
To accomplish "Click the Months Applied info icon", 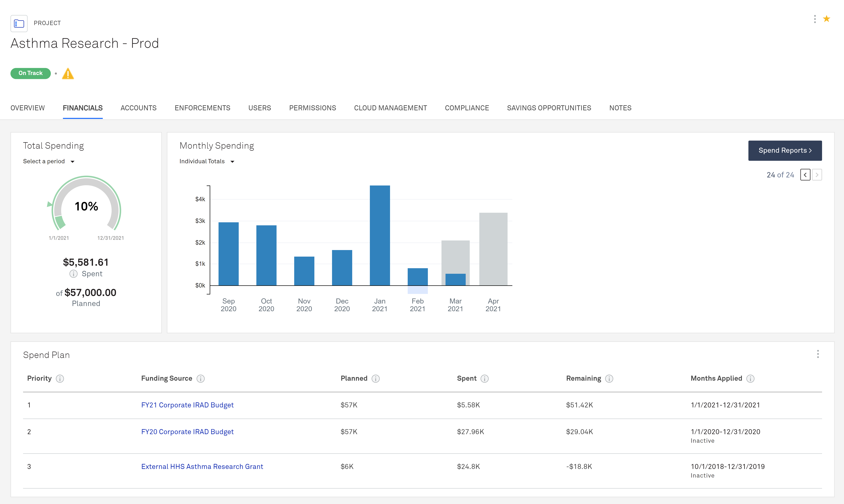I will pyautogui.click(x=751, y=378).
